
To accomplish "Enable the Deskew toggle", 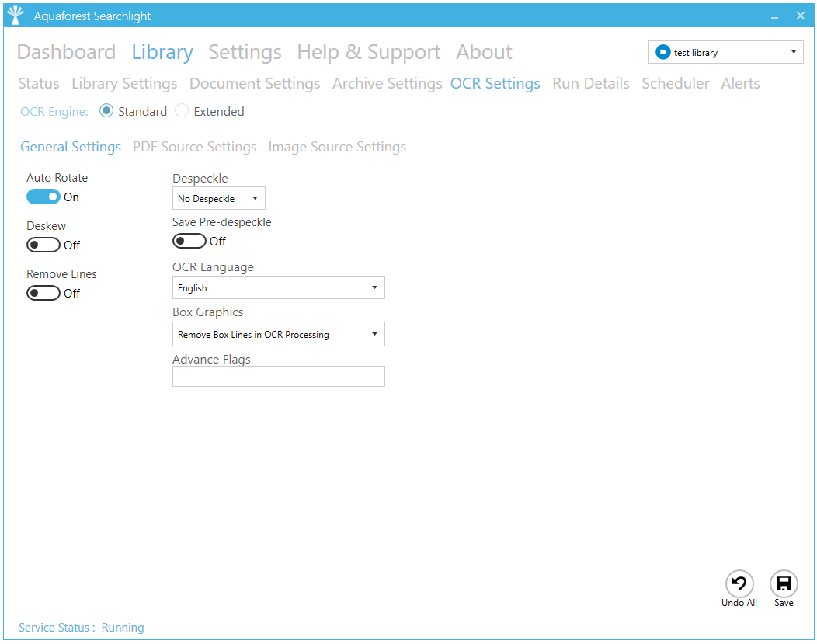I will click(43, 245).
